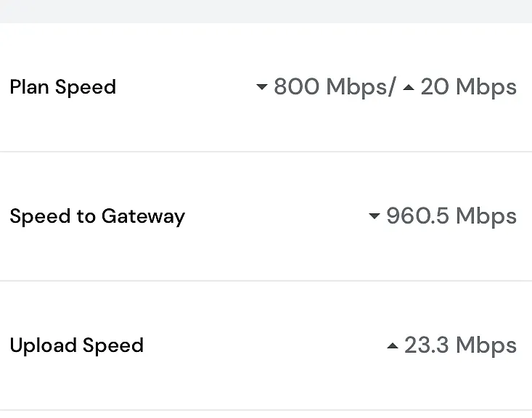The height and width of the screenshot is (418, 532).
Task: Click the Mbps unit after 23.3
Action: click(x=486, y=346)
